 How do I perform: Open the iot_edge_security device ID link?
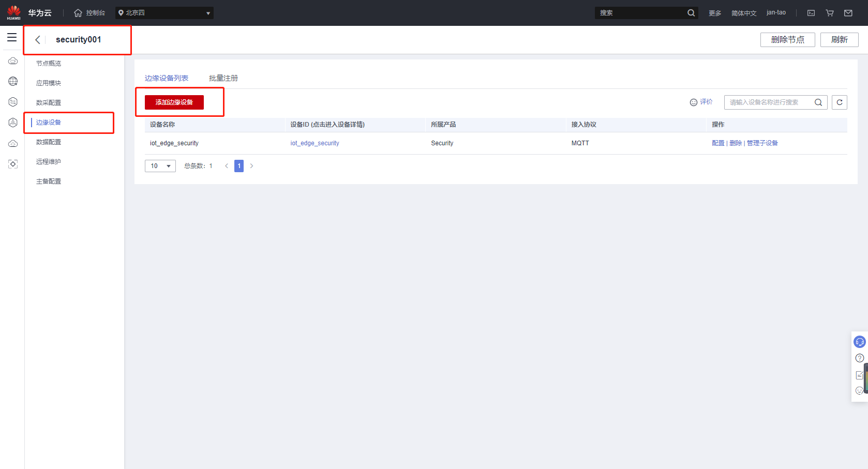(x=315, y=143)
